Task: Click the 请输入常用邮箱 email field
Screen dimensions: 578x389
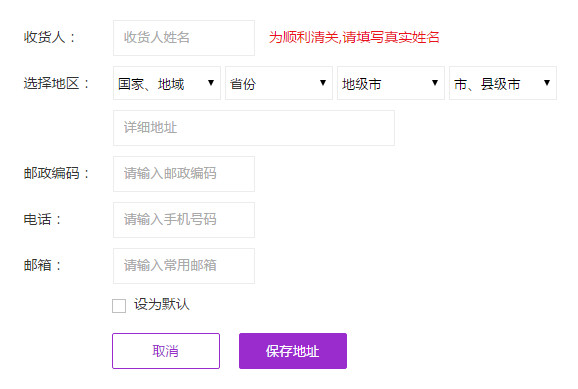Action: click(x=184, y=266)
